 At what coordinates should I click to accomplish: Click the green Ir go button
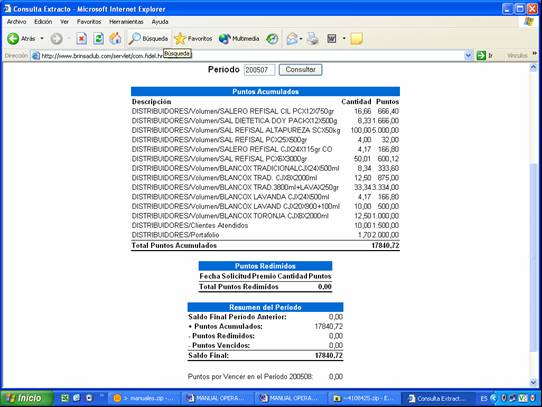485,55
